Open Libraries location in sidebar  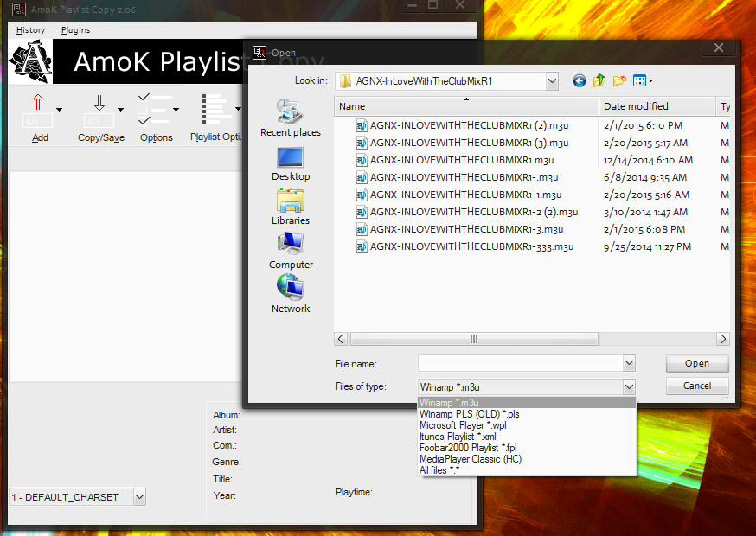pos(290,207)
